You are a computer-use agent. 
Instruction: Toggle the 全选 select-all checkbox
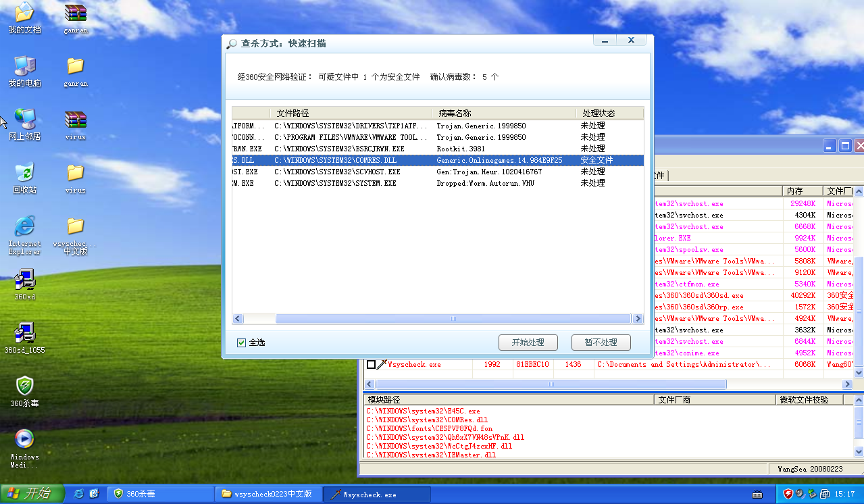tap(241, 343)
